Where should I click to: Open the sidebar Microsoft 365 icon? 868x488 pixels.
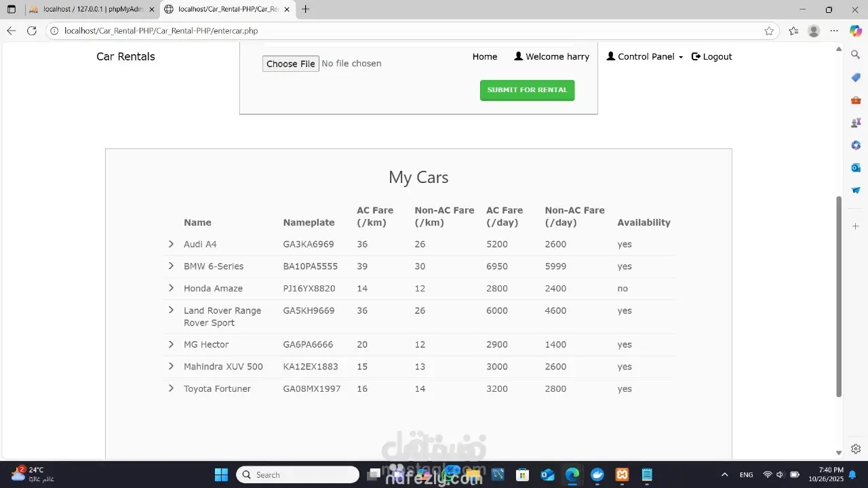pyautogui.click(x=856, y=145)
